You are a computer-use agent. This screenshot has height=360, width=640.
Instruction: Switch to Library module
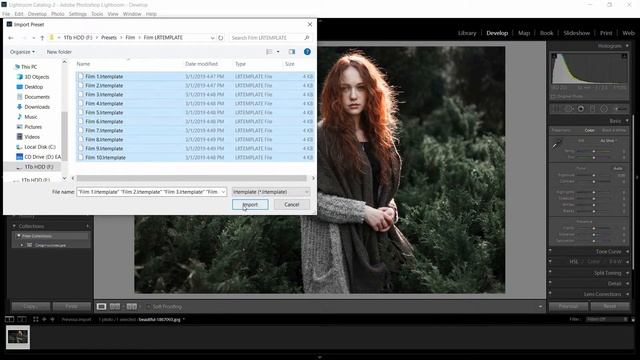(x=467, y=33)
